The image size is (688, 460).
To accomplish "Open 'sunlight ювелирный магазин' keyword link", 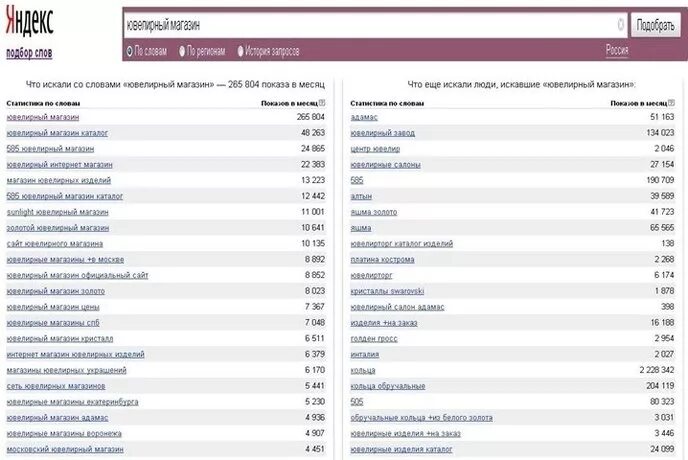I will click(x=57, y=212).
